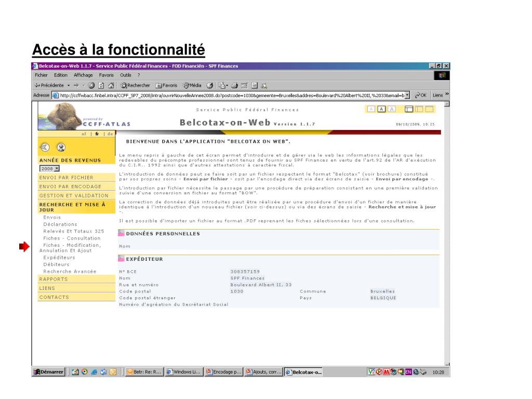Click the EN language indicator in tray

[x=408, y=372]
